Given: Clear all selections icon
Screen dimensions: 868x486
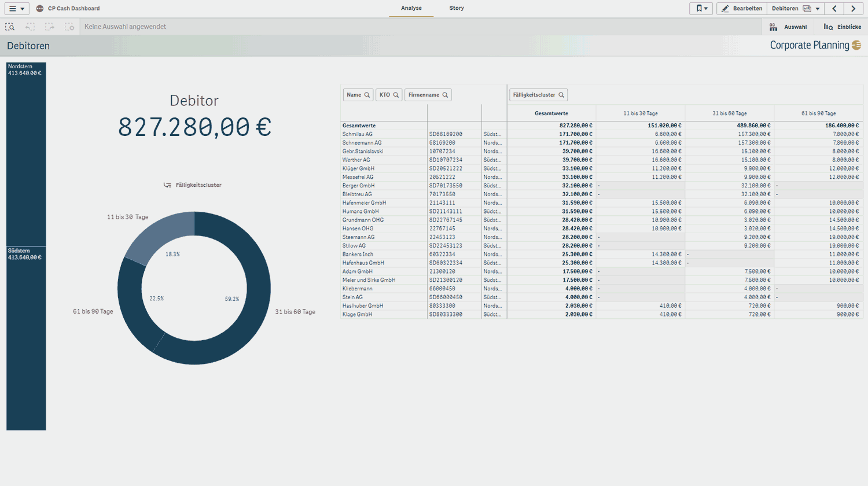Looking at the screenshot, I should coord(69,27).
